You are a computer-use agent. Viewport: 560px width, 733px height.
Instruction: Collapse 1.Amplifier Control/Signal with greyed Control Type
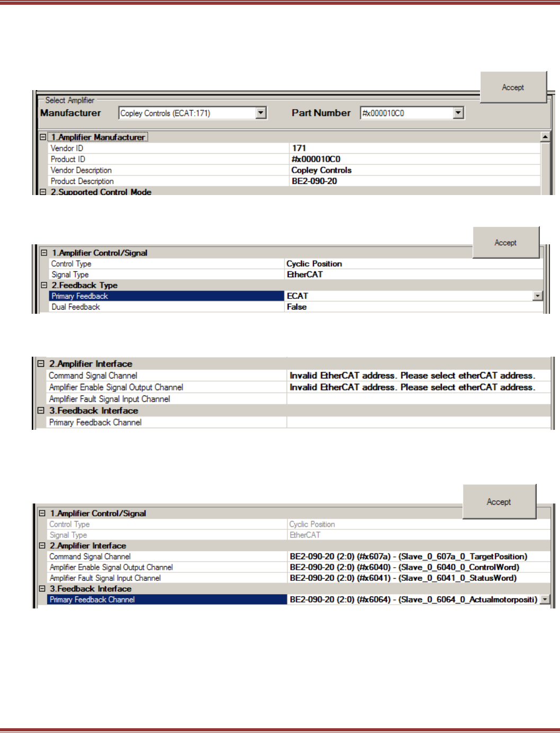(42, 513)
